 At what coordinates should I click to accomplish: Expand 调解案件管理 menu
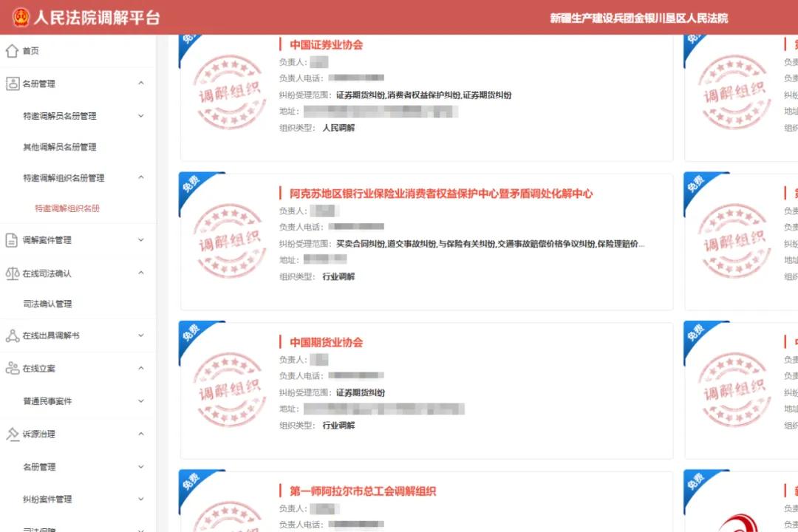coord(141,240)
